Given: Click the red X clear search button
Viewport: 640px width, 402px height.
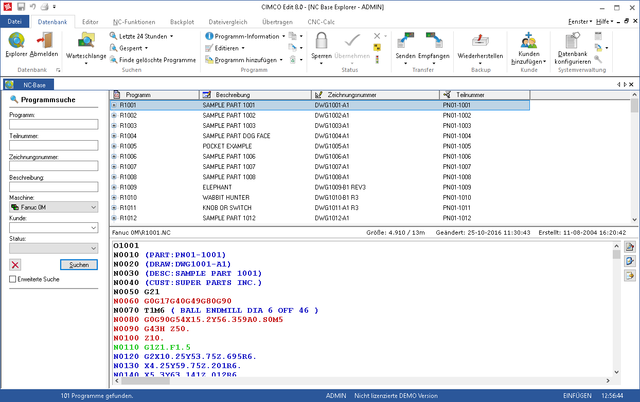Looking at the screenshot, I should point(15,265).
